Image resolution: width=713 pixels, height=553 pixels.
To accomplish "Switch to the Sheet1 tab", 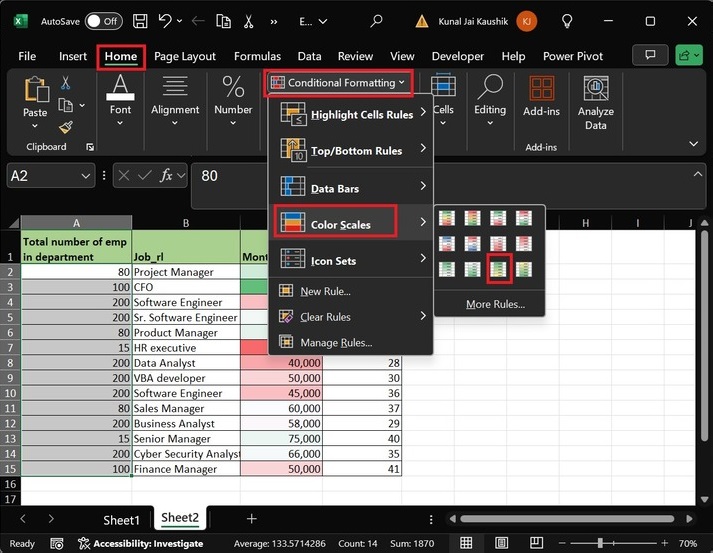I will [121, 519].
